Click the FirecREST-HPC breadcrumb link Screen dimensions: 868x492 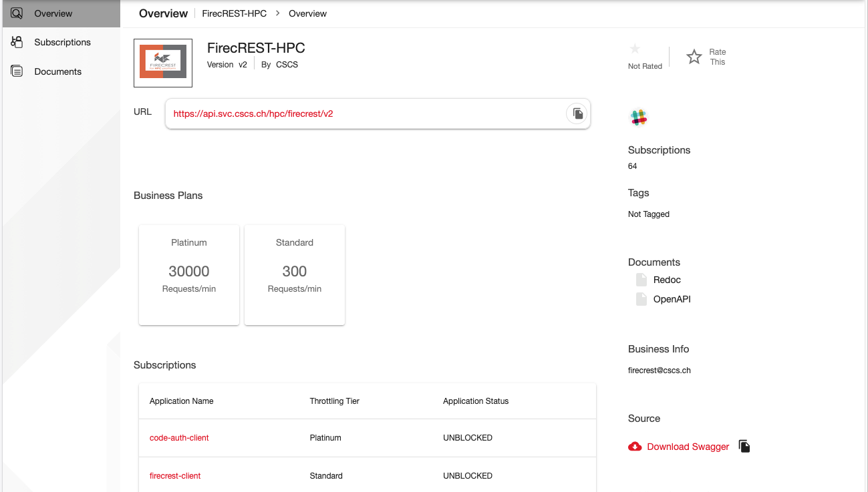(x=235, y=13)
